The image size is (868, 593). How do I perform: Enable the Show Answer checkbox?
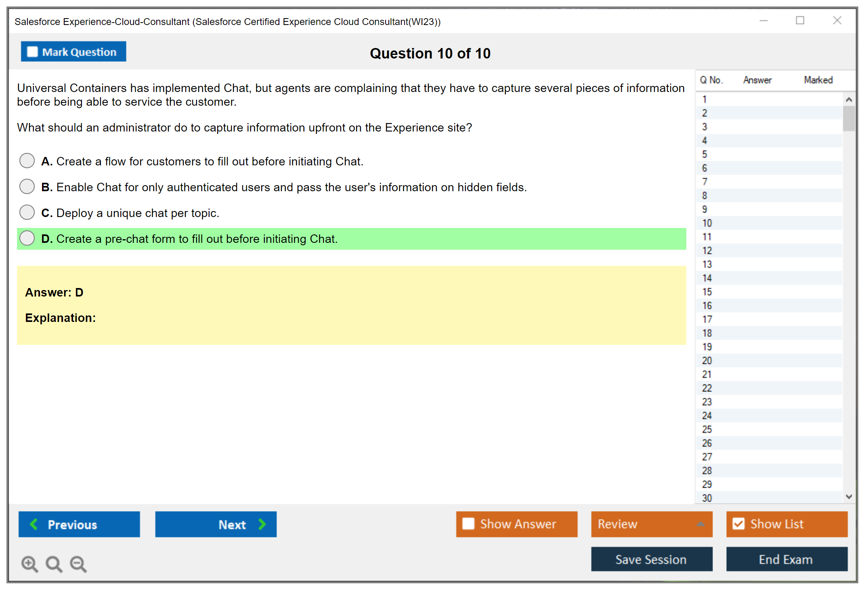[468, 524]
